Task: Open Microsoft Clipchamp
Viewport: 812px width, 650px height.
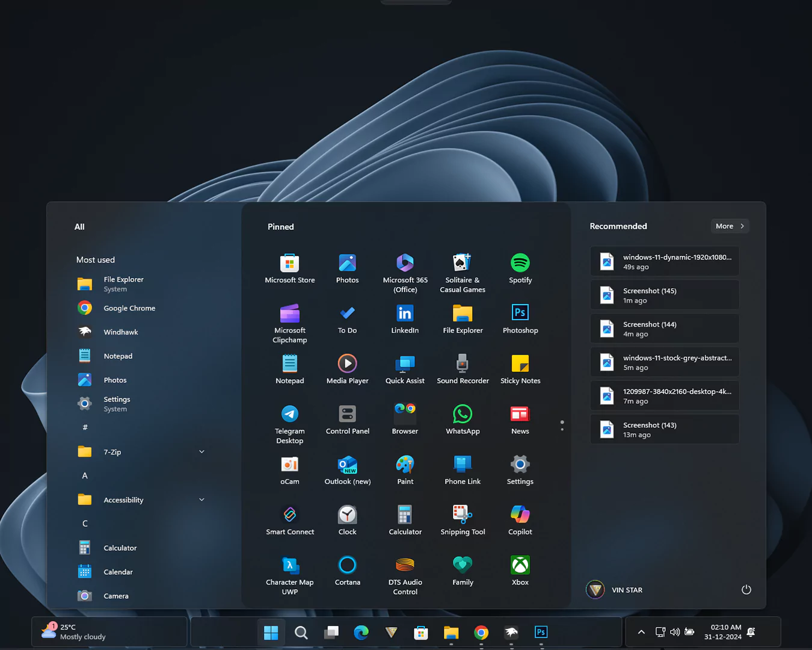Action: click(289, 323)
